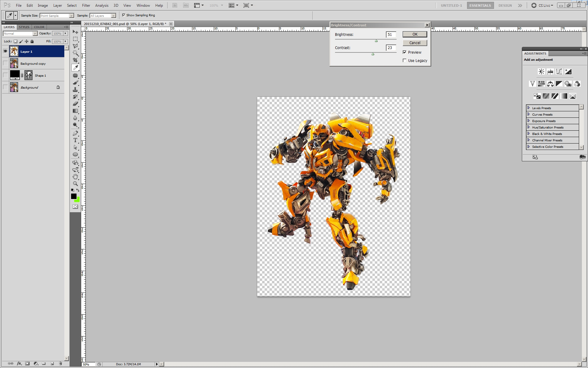Viewport: 588px width, 368px height.
Task: Add a Color Balance adjustment
Action: click(550, 84)
